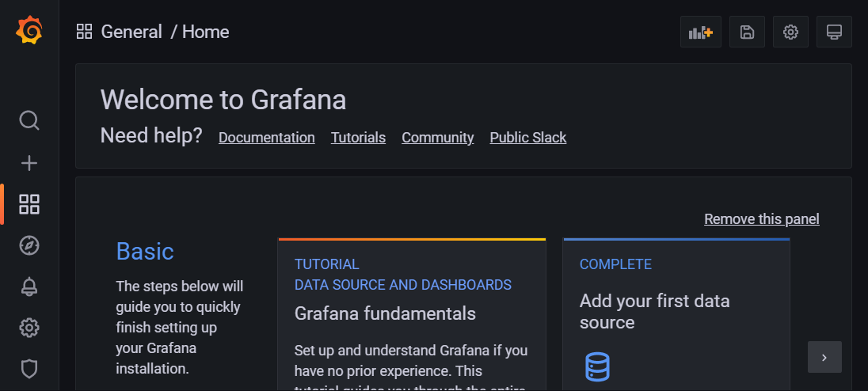The width and height of the screenshot is (868, 391).
Task: Open the Explore compass icon
Action: [29, 245]
